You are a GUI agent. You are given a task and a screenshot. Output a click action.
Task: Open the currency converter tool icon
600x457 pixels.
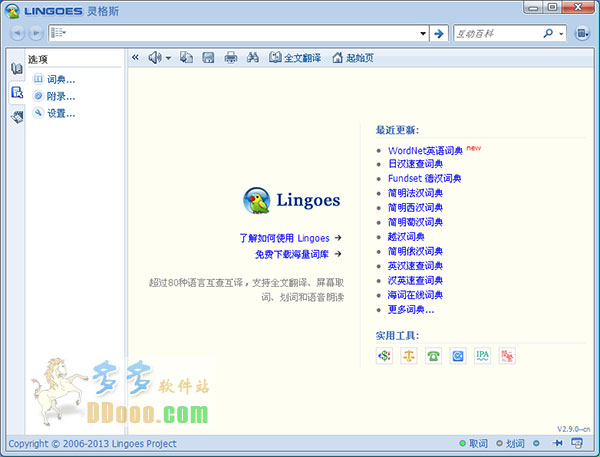click(384, 356)
